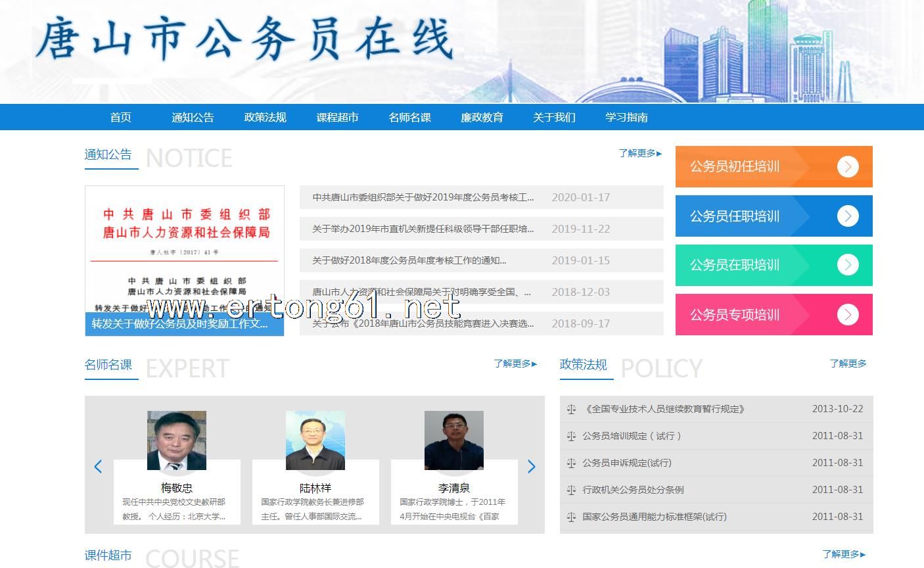924x568 pixels.
Task: Click the 梅敬忠 expert photo
Action: coord(177,440)
